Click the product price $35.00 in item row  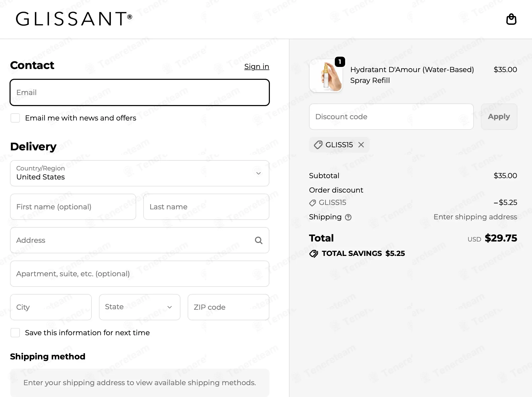[505, 70]
